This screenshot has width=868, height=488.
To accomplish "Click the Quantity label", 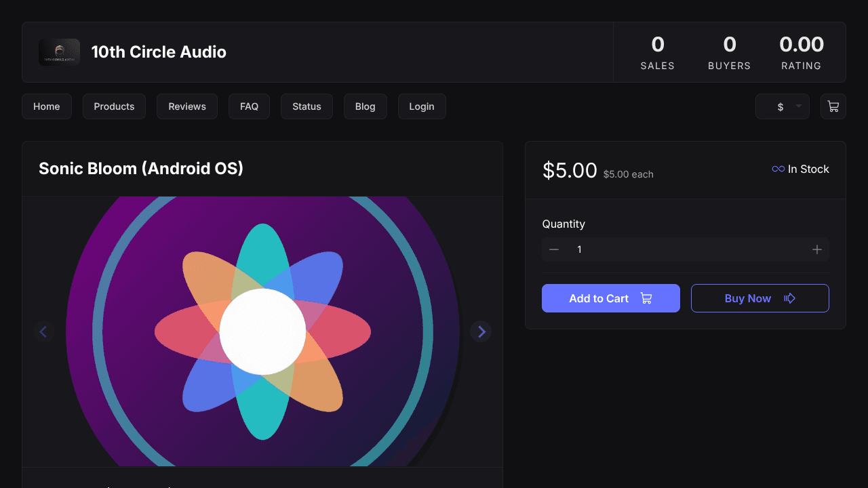I will (x=564, y=224).
